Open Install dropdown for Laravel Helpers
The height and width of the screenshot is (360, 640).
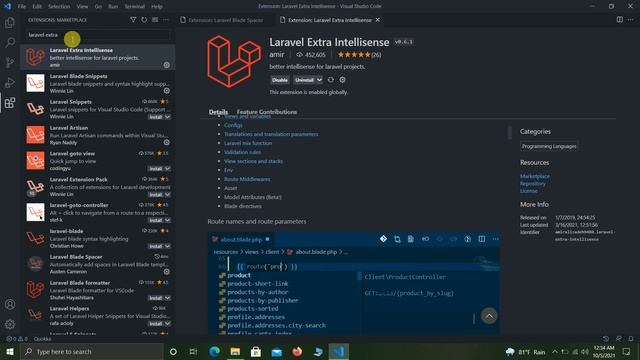tap(168, 324)
